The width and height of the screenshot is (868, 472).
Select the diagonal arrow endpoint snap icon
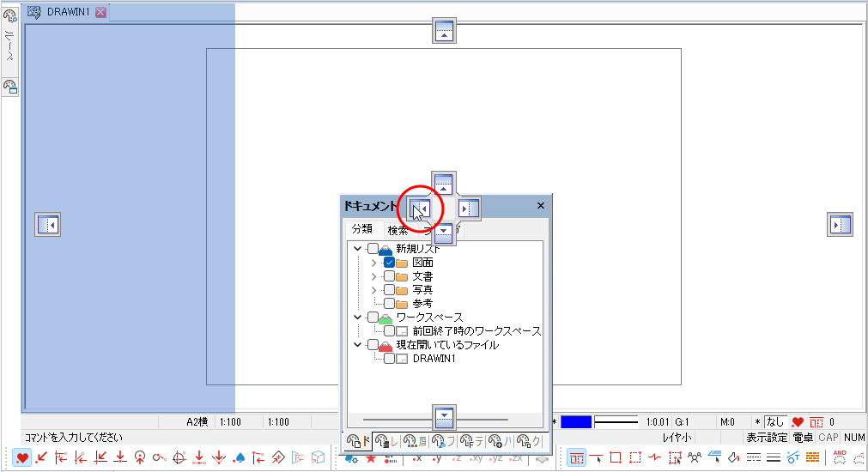coord(41,458)
